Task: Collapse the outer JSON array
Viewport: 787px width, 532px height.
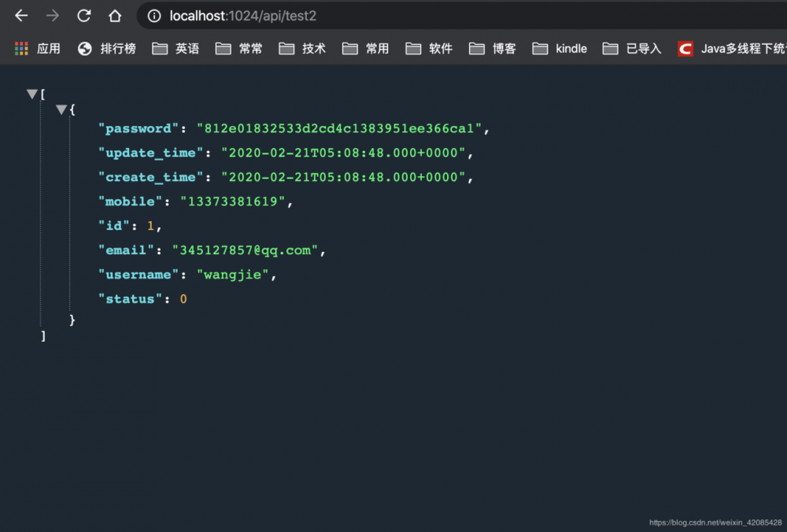Action: 31,94
